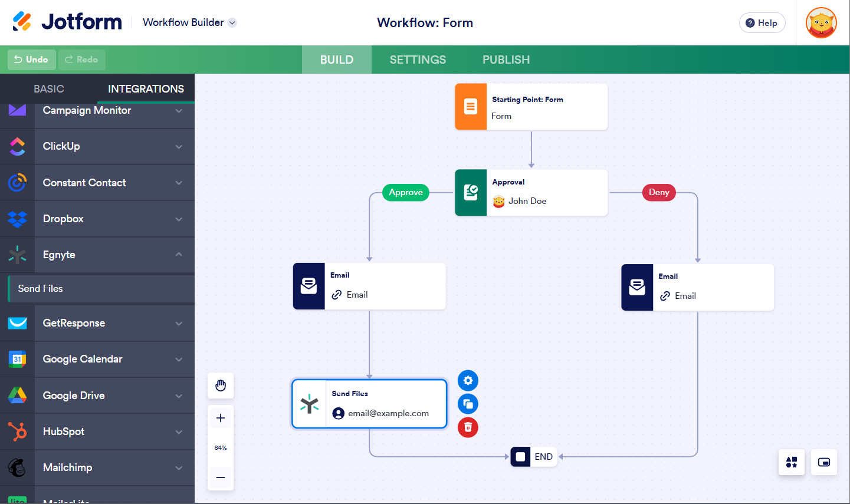
Task: Expand the Constant Contact section
Action: [x=179, y=183]
